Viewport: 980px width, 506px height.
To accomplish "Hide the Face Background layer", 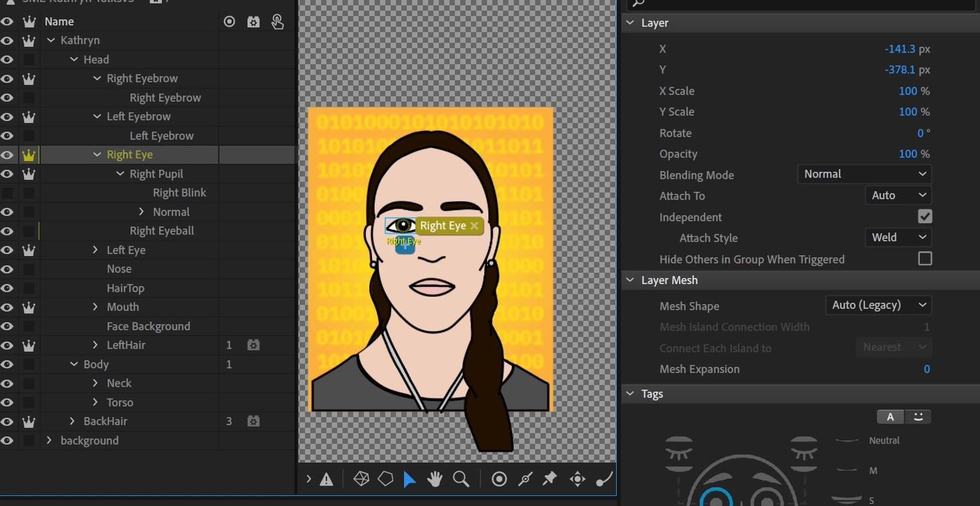I will click(7, 326).
